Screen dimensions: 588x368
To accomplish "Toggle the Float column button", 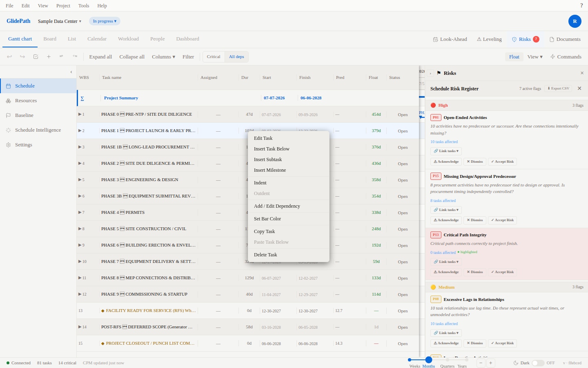I will tap(514, 57).
